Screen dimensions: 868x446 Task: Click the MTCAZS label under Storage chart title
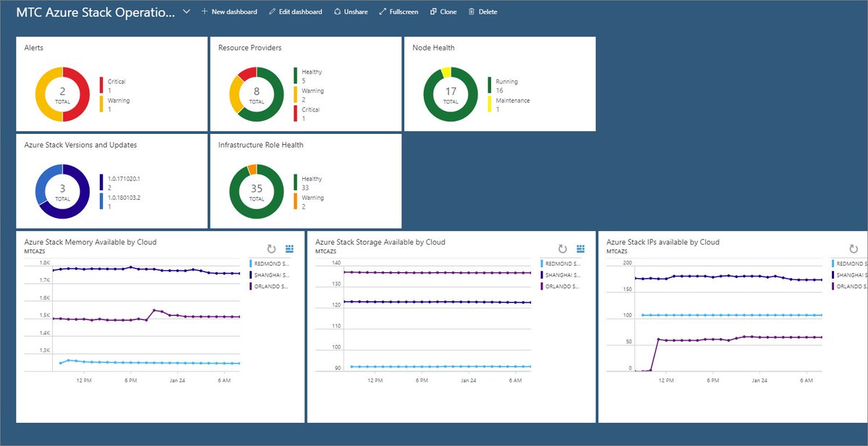326,251
